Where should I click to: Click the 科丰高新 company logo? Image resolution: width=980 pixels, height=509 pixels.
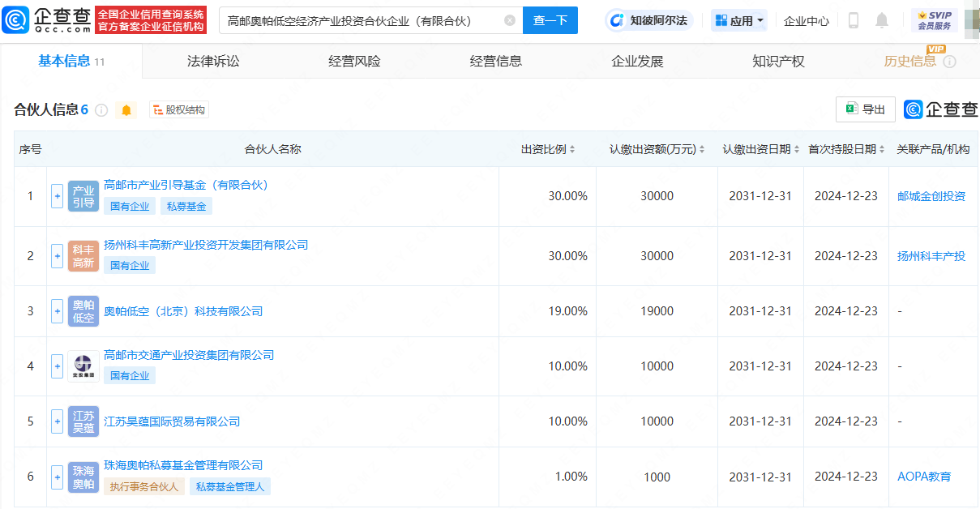(x=83, y=256)
